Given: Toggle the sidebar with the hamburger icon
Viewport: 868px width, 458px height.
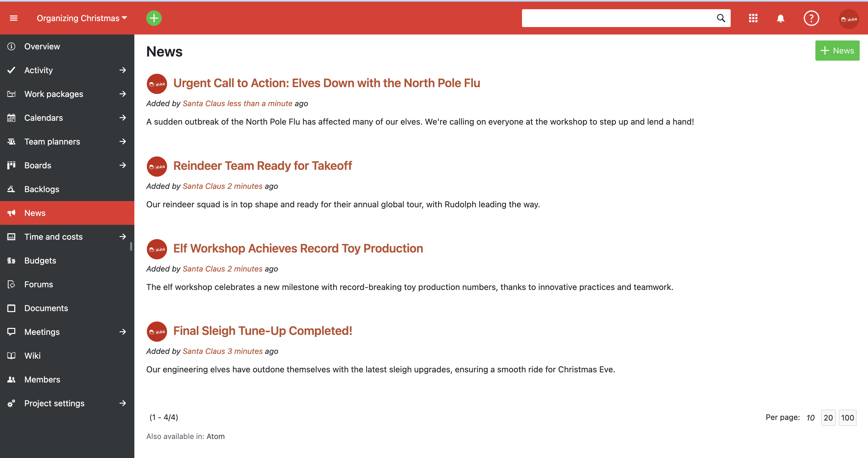Looking at the screenshot, I should [13, 18].
